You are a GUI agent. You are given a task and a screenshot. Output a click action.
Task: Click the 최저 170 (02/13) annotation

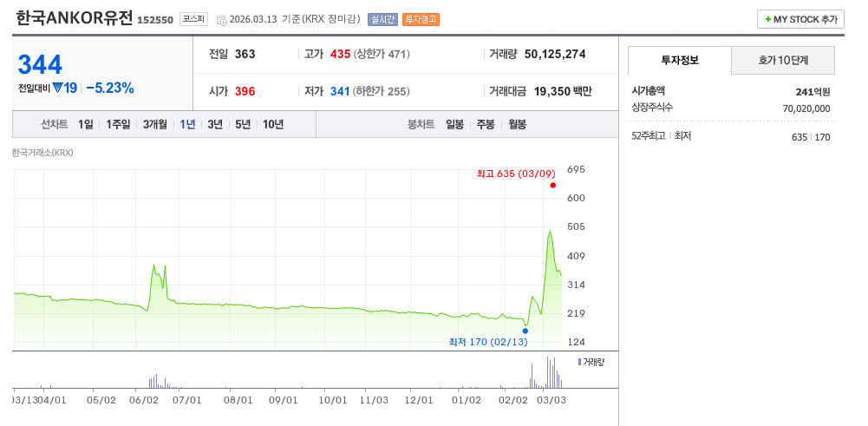pos(488,342)
